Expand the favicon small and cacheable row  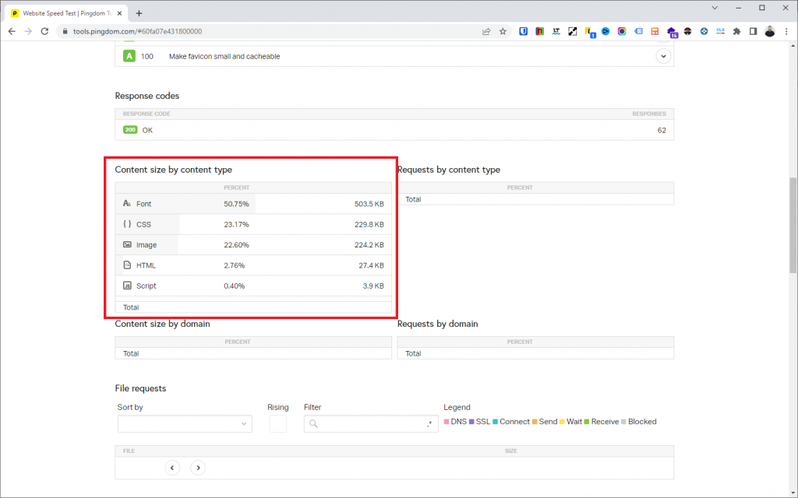click(x=663, y=56)
